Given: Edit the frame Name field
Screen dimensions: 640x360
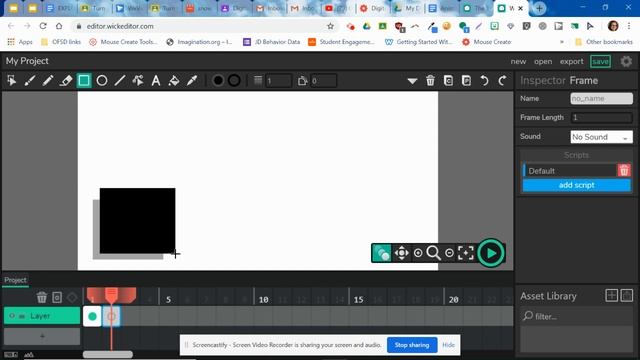Looking at the screenshot, I should (601, 98).
